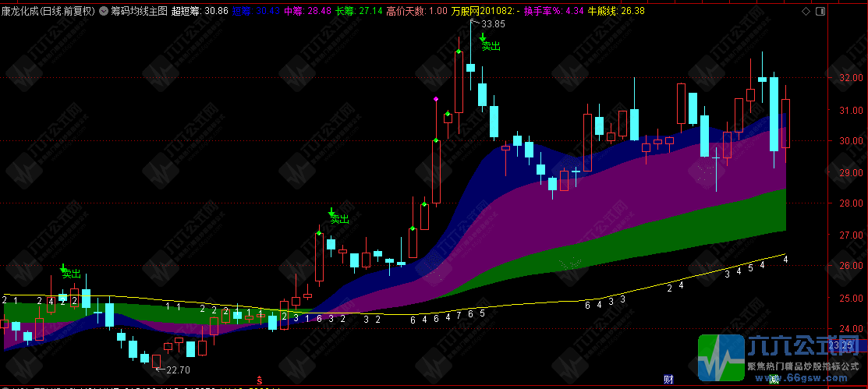
Task: Click the red S marker at chart bottom
Action: [259, 380]
